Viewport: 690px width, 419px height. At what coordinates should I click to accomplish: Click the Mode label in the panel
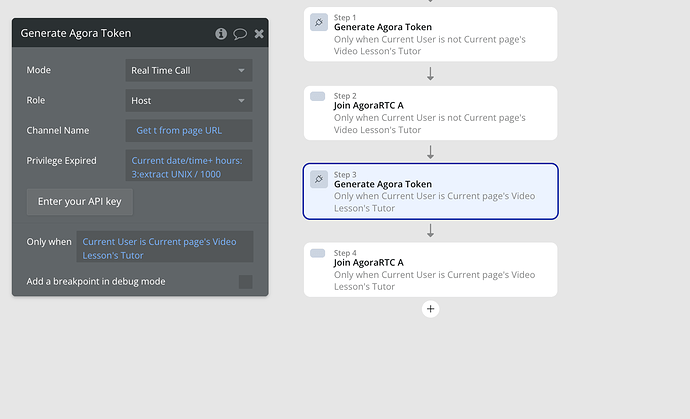coord(39,70)
